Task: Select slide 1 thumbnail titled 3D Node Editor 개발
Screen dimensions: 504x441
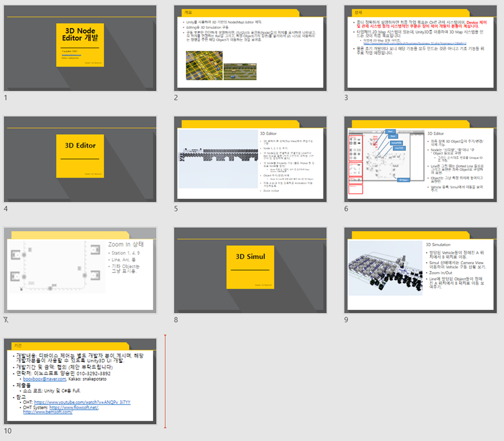Action: (x=80, y=48)
